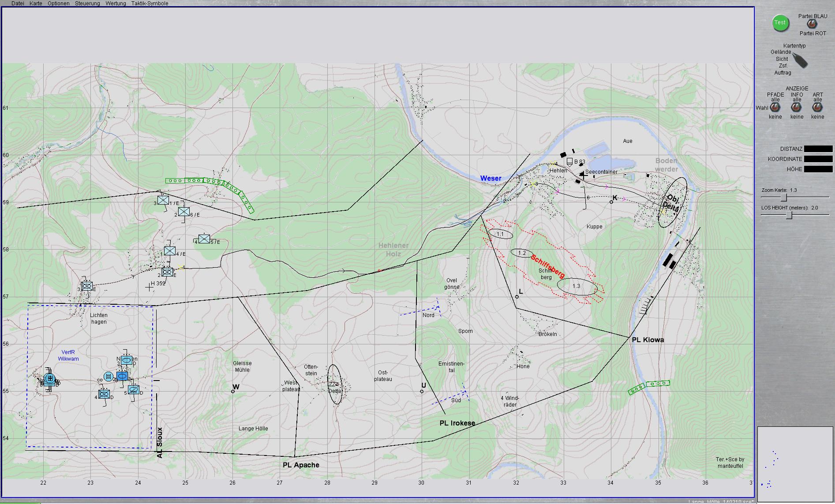The height and width of the screenshot is (504, 835).
Task: Toggle the PFADE display switch
Action: click(775, 108)
